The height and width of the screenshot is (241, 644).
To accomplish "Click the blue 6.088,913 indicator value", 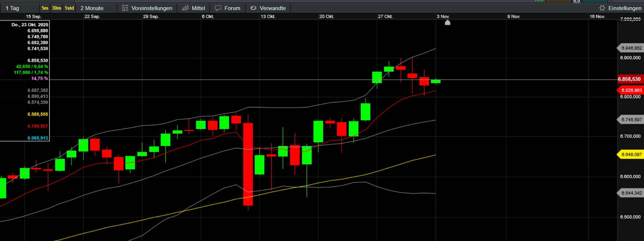I will tap(38, 138).
